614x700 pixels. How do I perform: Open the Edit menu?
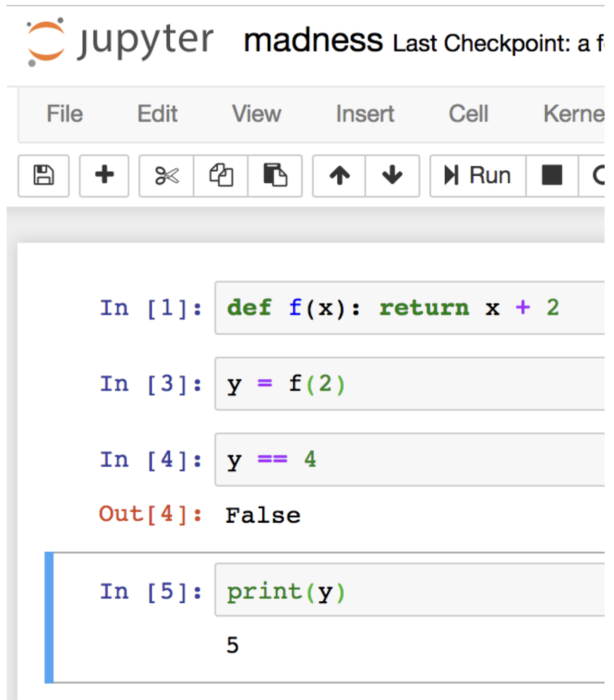(158, 114)
